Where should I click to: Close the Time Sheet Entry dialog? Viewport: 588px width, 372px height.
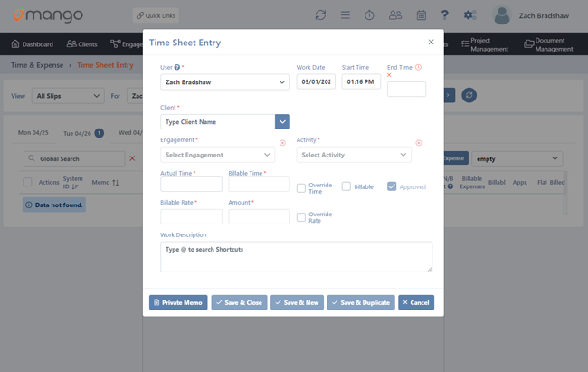click(431, 42)
